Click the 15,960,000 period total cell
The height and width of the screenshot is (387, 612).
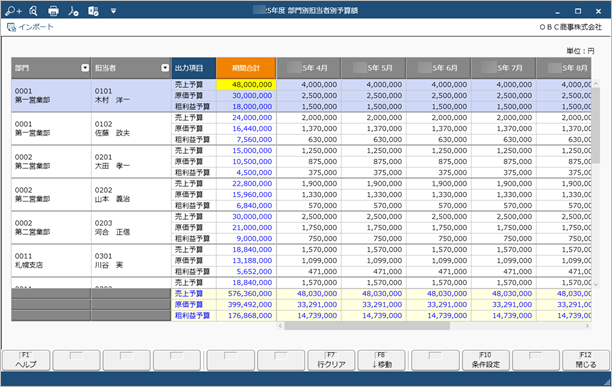click(246, 194)
